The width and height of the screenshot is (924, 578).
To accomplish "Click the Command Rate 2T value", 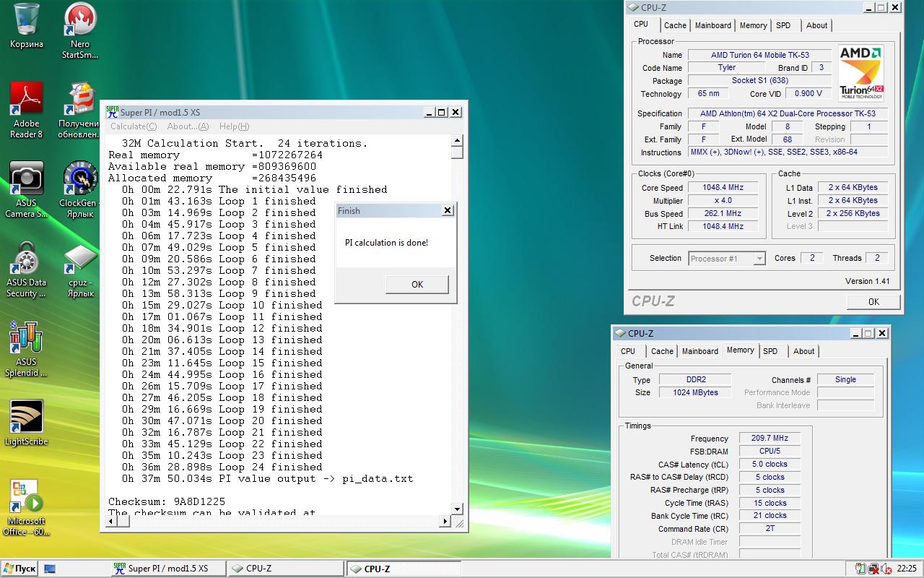I will coord(770,529).
